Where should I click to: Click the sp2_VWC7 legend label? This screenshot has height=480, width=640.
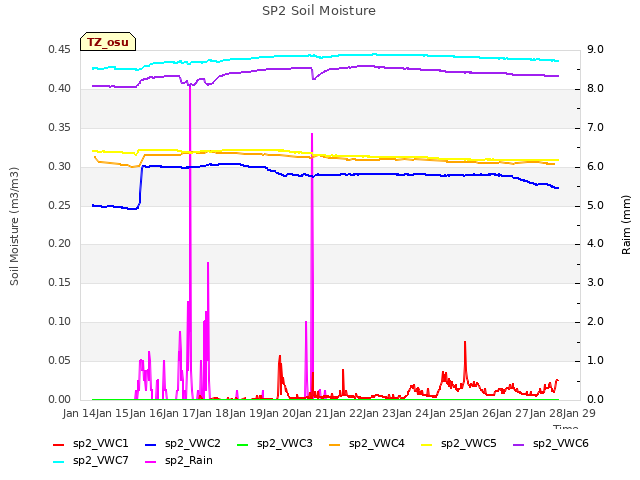click(101, 460)
